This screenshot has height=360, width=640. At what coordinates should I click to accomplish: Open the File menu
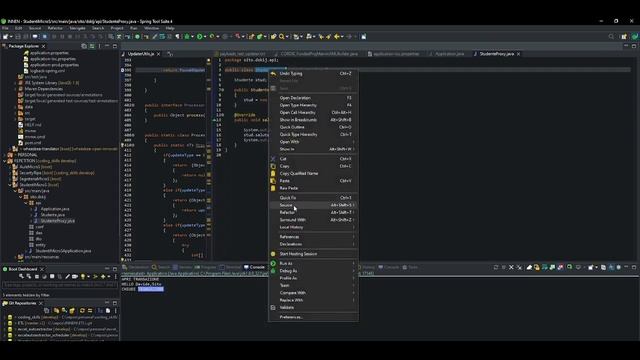tap(5, 28)
